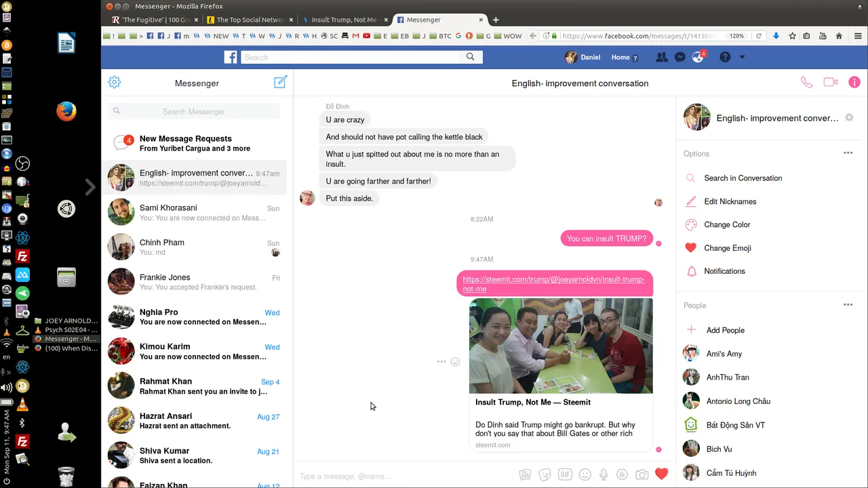This screenshot has height=488, width=868.
Task: Click Add People in People section
Action: [x=726, y=330]
